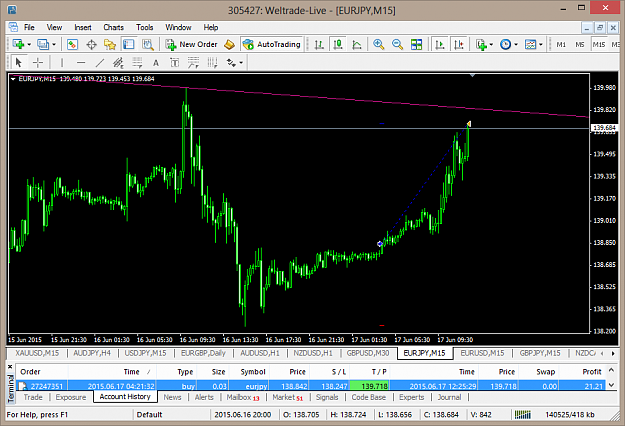This screenshot has height=426, width=625.
Task: Click the Periods clock icon
Action: (505, 44)
